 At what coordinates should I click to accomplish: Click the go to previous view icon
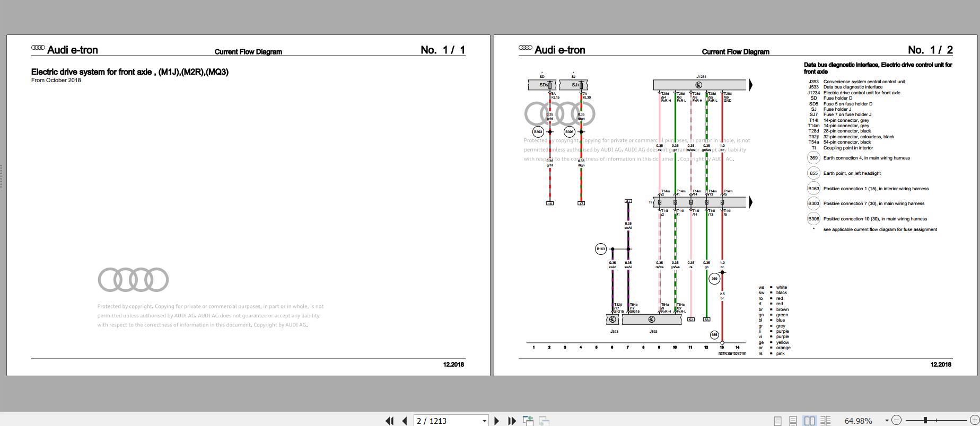pyautogui.click(x=528, y=421)
